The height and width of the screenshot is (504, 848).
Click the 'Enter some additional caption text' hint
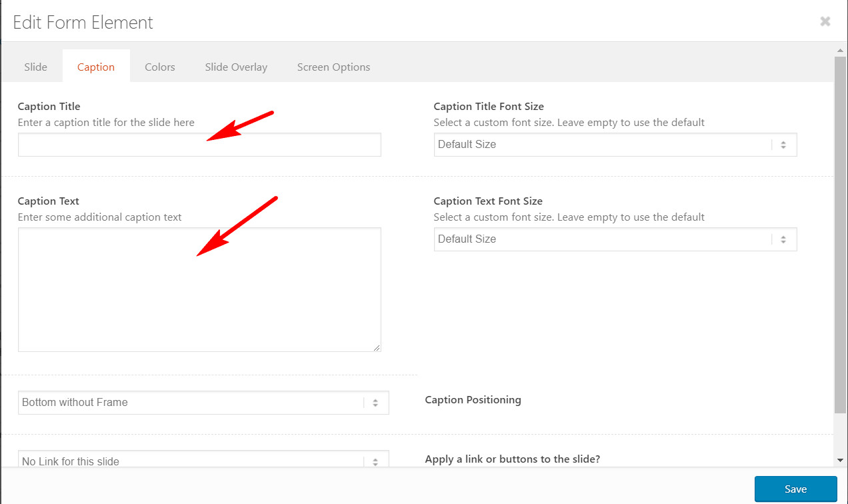[x=100, y=217]
